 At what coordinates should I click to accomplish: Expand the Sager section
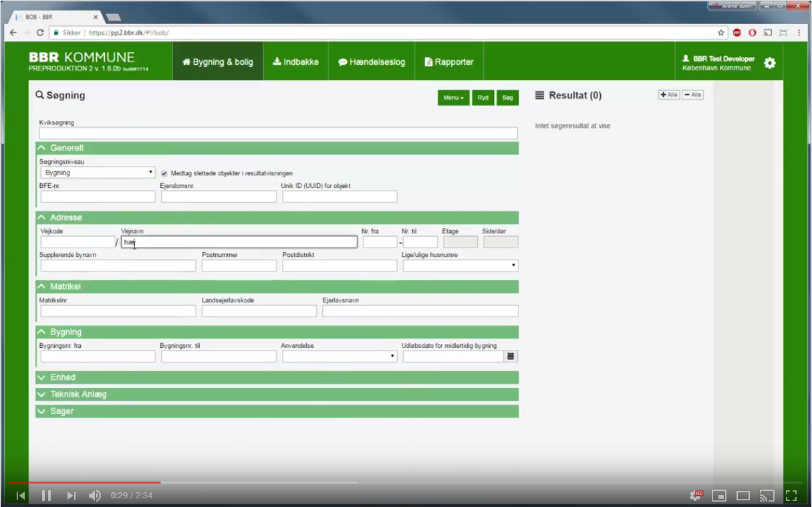[x=277, y=411]
